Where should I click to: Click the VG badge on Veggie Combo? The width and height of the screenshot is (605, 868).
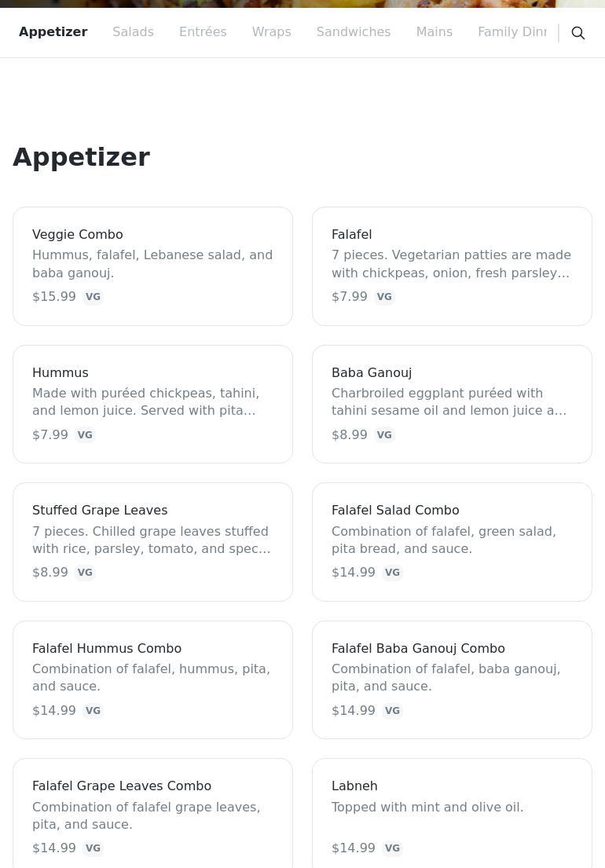click(93, 297)
